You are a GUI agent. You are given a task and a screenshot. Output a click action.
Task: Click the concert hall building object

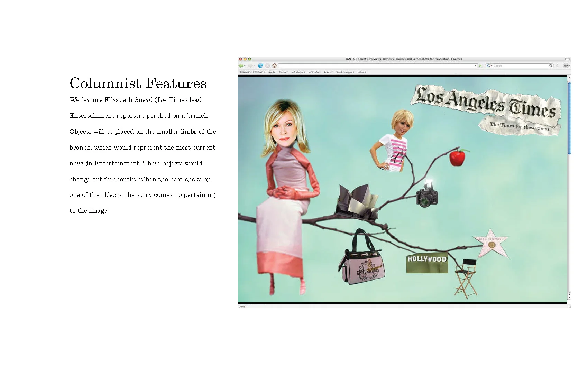pyautogui.click(x=358, y=202)
